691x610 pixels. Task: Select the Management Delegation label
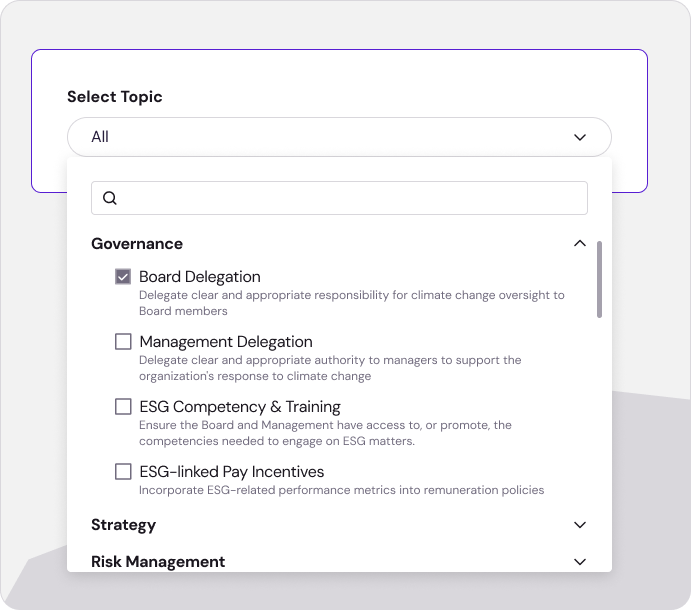(x=226, y=342)
